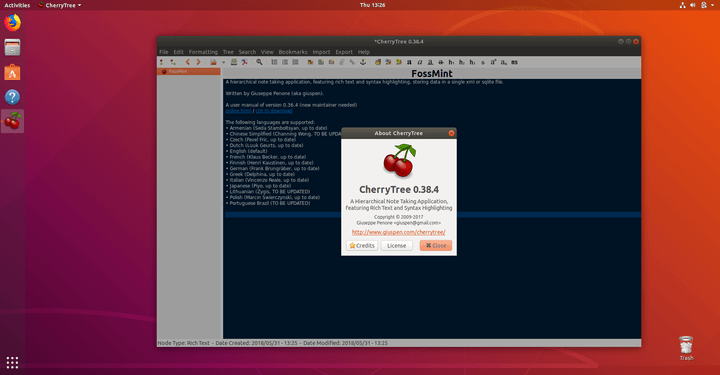Toggle numbered list formatting
The width and height of the screenshot is (720, 375).
coord(285,62)
